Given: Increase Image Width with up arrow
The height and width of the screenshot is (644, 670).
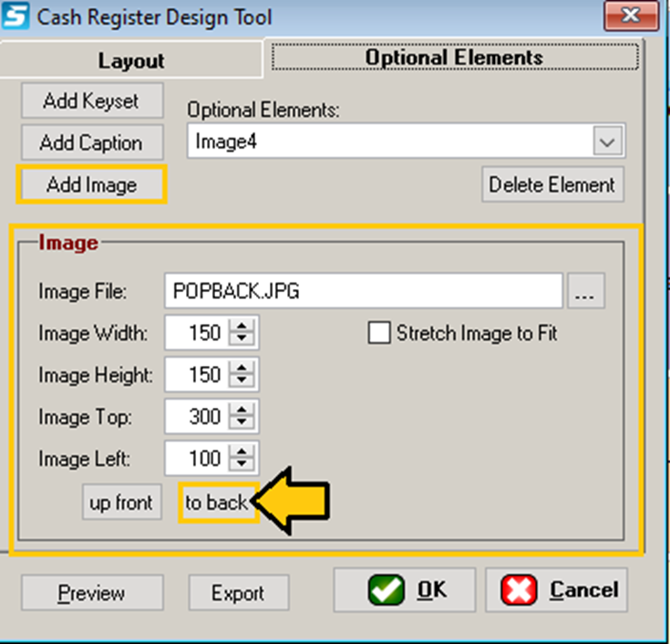Looking at the screenshot, I should click(242, 327).
